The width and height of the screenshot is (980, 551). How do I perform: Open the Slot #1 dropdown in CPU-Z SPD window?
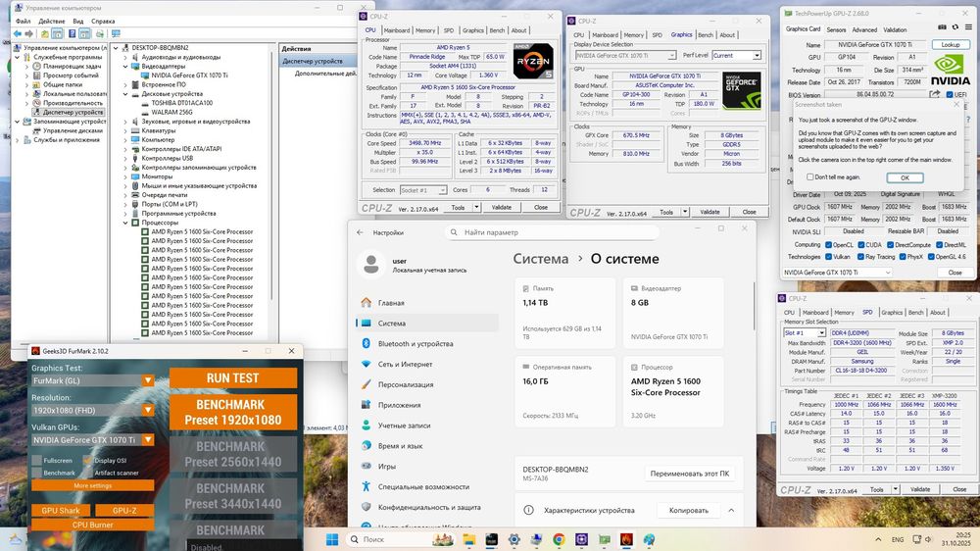[x=805, y=332]
